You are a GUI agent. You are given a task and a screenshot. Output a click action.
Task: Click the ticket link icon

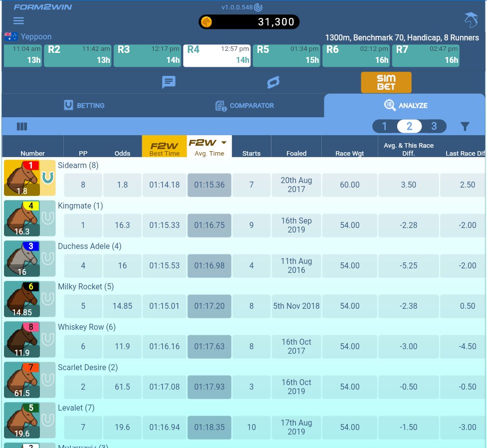tap(273, 82)
